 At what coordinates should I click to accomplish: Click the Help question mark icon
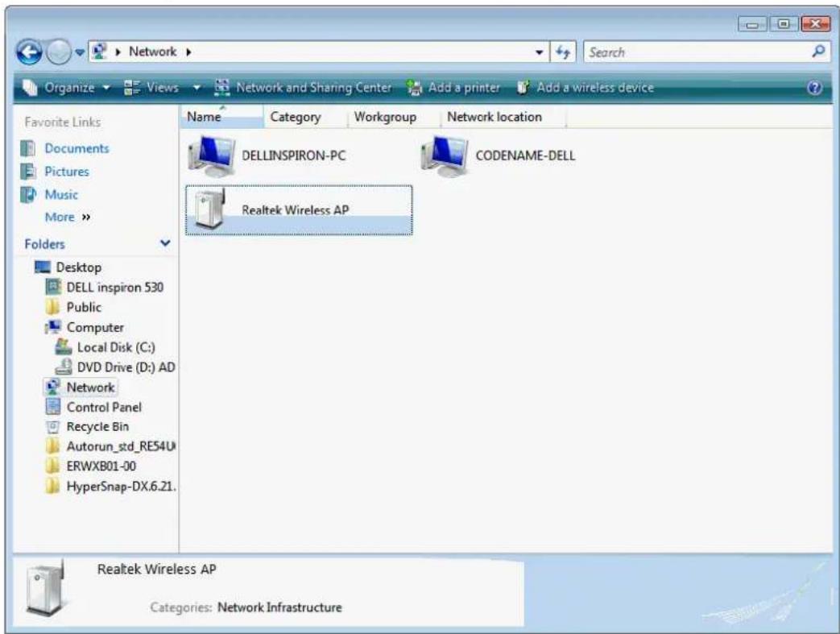point(814,88)
